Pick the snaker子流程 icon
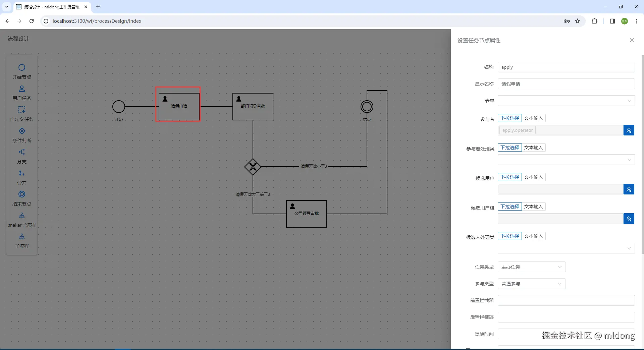Viewport: 644px width, 350px height. [x=22, y=215]
